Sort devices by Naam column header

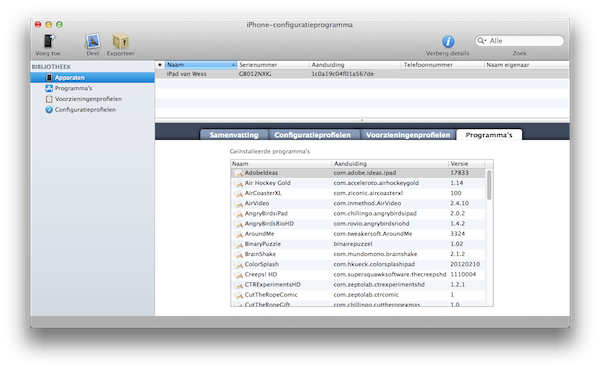tap(201, 65)
